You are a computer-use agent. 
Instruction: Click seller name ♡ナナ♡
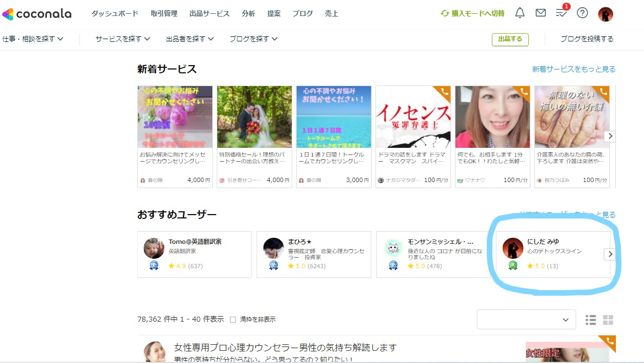[x=475, y=180]
